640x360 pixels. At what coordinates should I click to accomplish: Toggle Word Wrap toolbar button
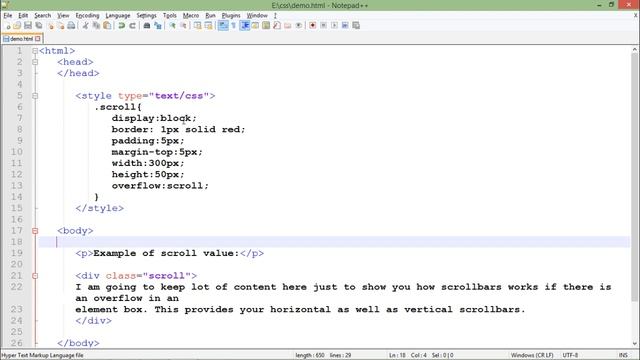(223, 25)
